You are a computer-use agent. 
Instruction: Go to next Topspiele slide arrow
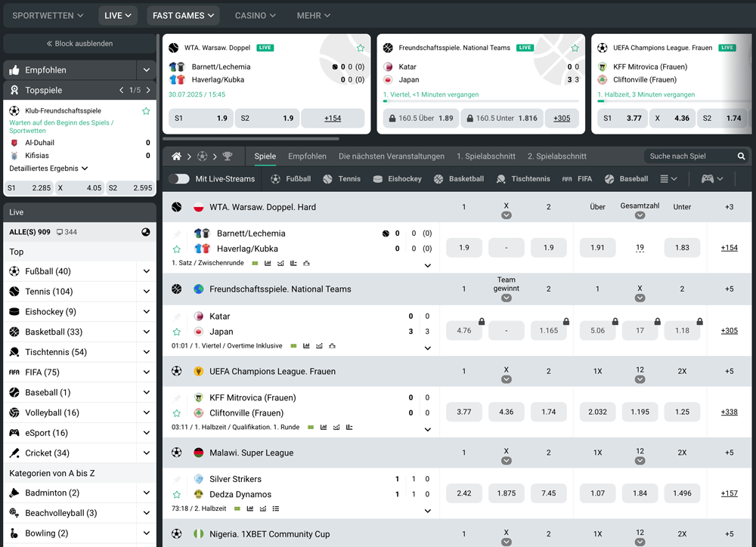click(x=148, y=90)
